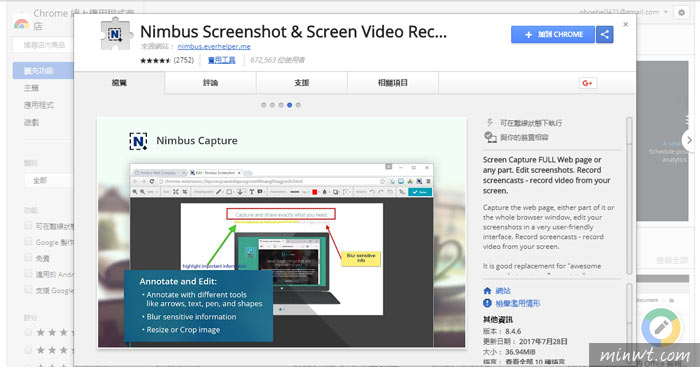
Task: Toggle the by Google filter checkbox
Action: point(29,242)
